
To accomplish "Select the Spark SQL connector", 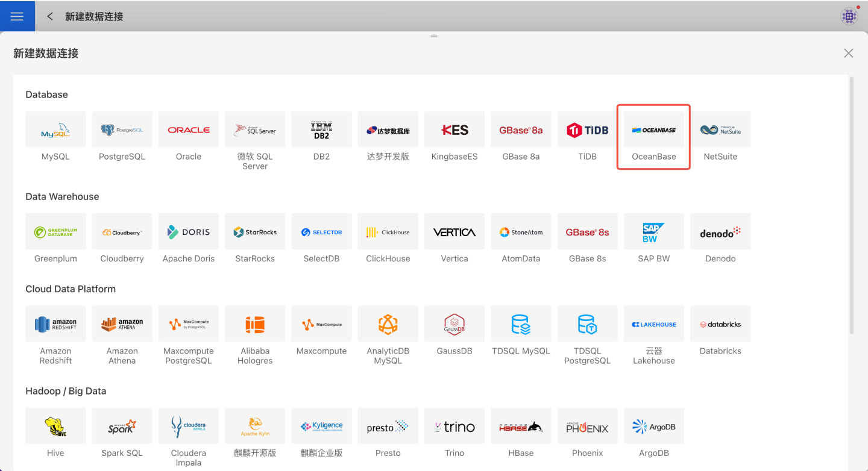I will pos(122,426).
